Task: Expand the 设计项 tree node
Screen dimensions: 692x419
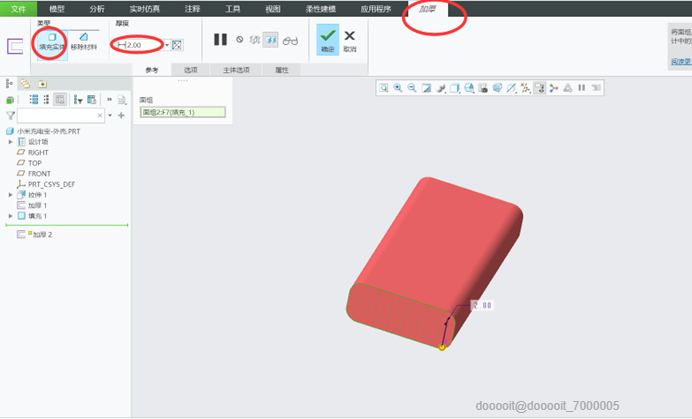Action: (x=11, y=142)
